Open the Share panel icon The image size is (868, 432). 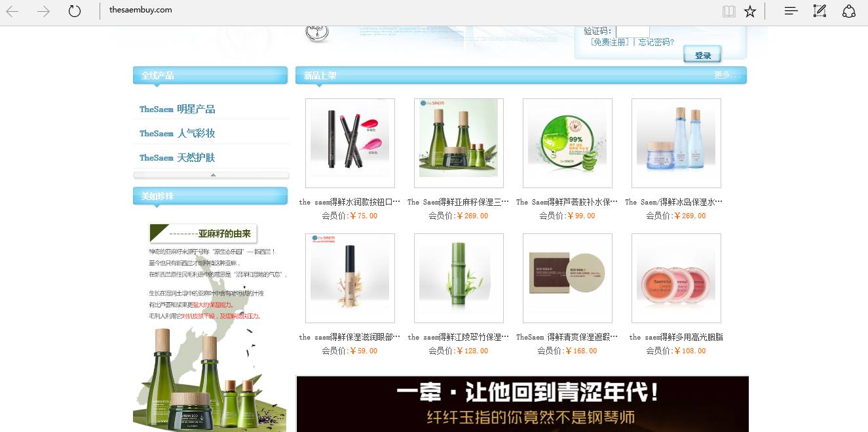[849, 10]
